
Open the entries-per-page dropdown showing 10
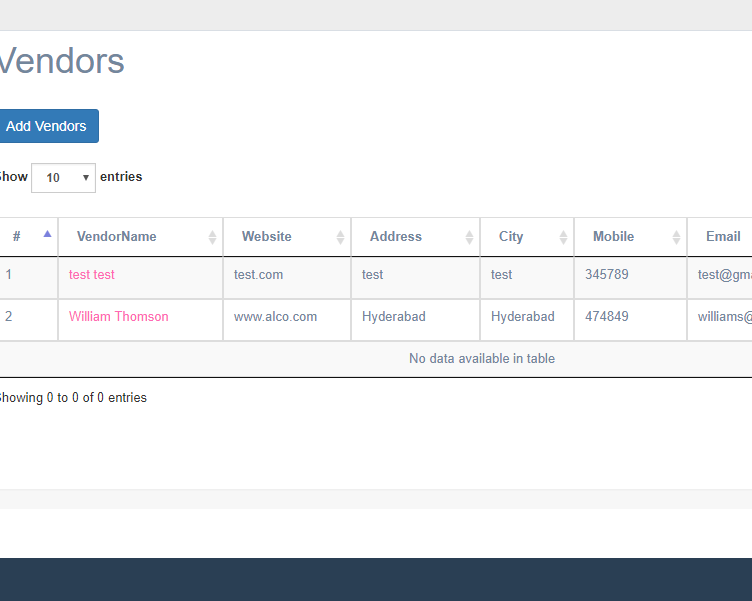(x=63, y=178)
